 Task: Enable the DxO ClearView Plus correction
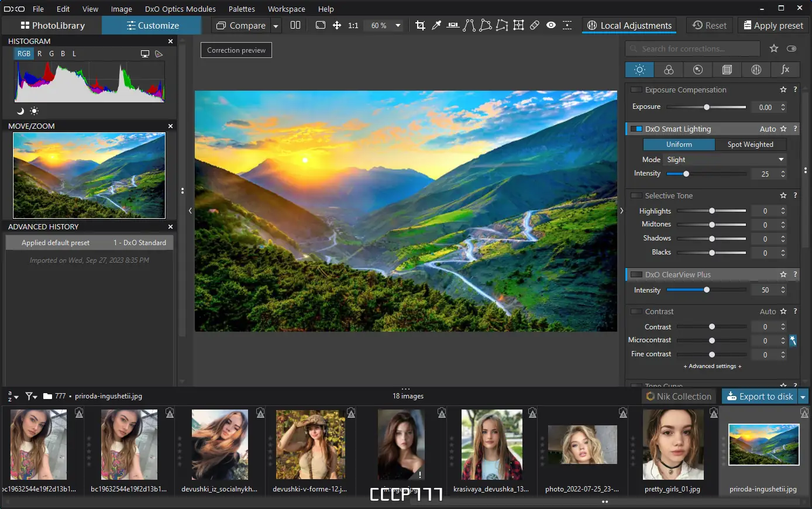tap(635, 274)
